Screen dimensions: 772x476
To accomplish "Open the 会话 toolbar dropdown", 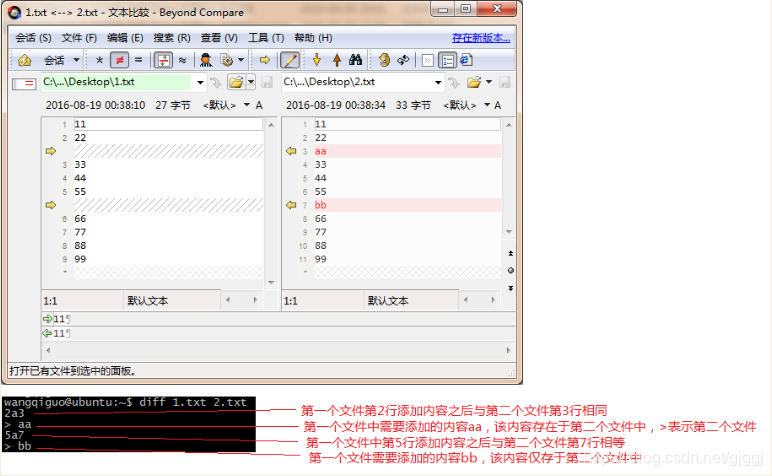I will point(76,60).
